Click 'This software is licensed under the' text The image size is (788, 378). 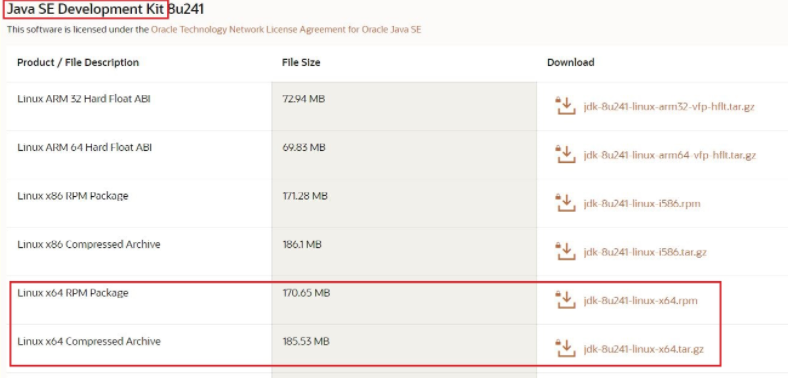pyautogui.click(x=78, y=30)
